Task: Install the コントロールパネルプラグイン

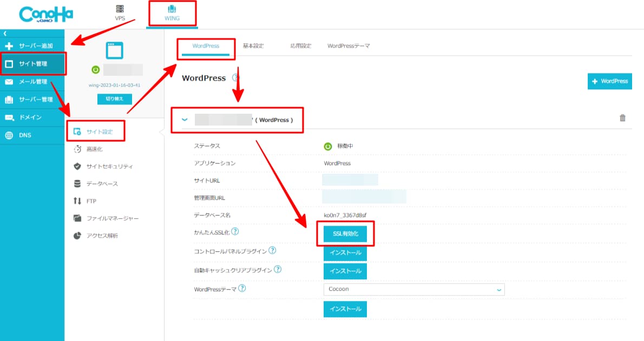Action: tap(345, 253)
